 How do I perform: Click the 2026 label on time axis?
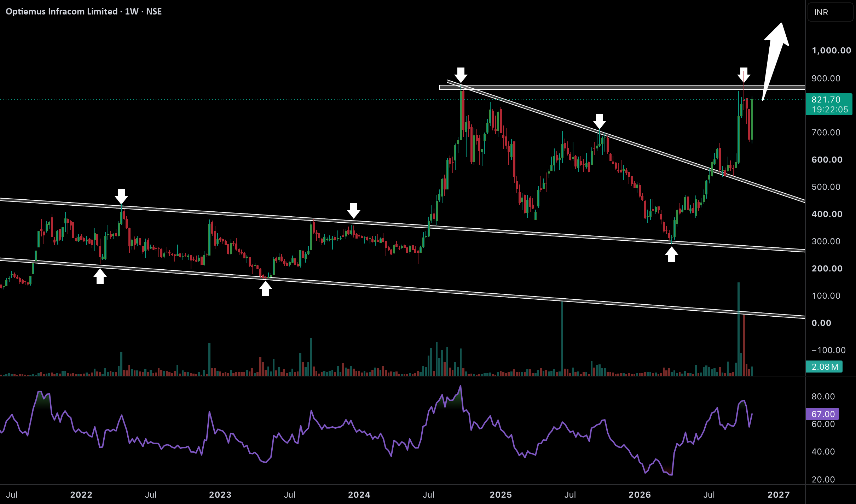click(x=640, y=495)
